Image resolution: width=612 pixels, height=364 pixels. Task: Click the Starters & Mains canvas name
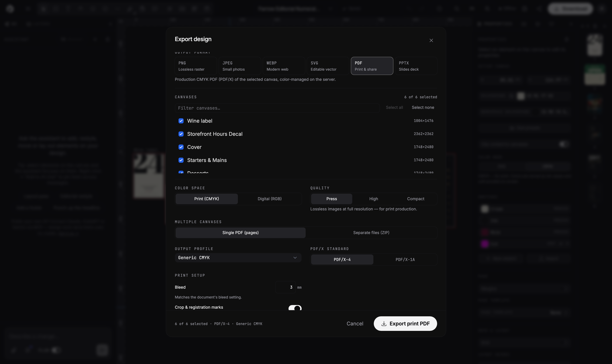pyautogui.click(x=207, y=160)
